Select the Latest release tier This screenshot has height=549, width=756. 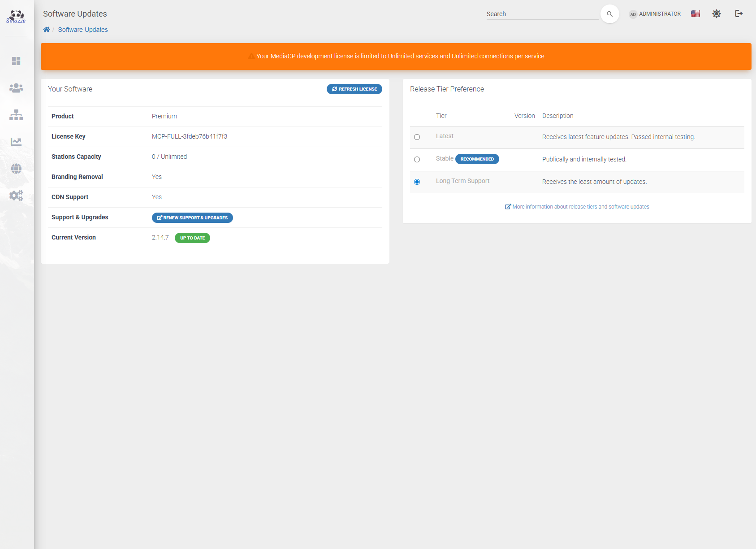tap(417, 137)
